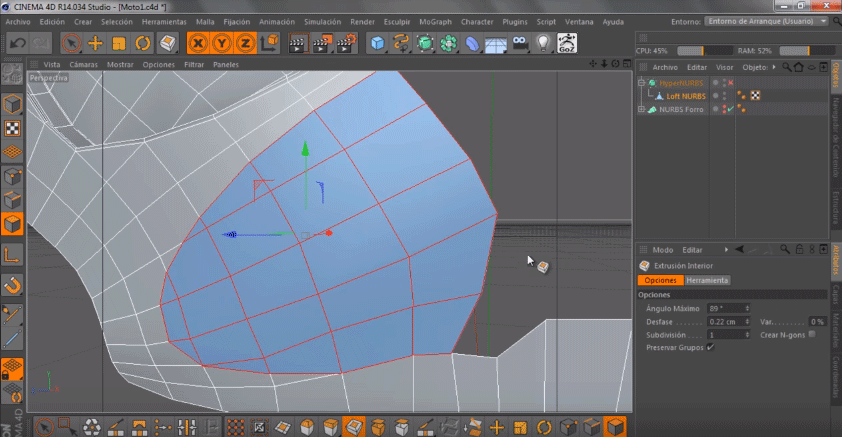Select Loft NURBS object in manager
The image size is (842, 437).
pyautogui.click(x=687, y=96)
